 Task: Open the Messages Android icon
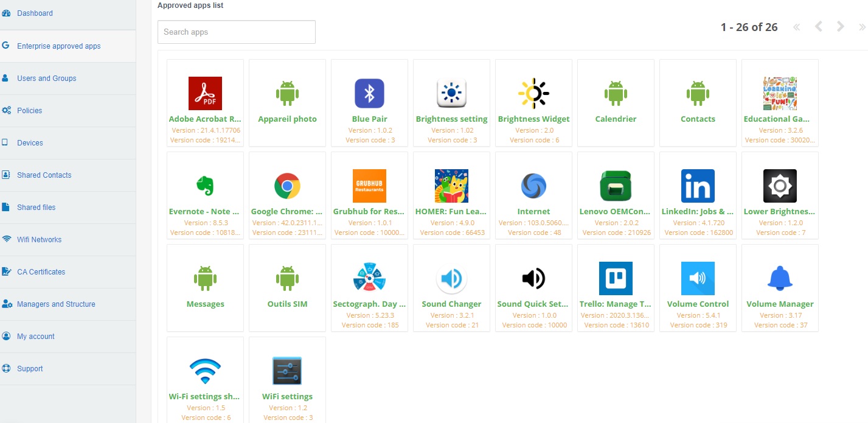205,278
